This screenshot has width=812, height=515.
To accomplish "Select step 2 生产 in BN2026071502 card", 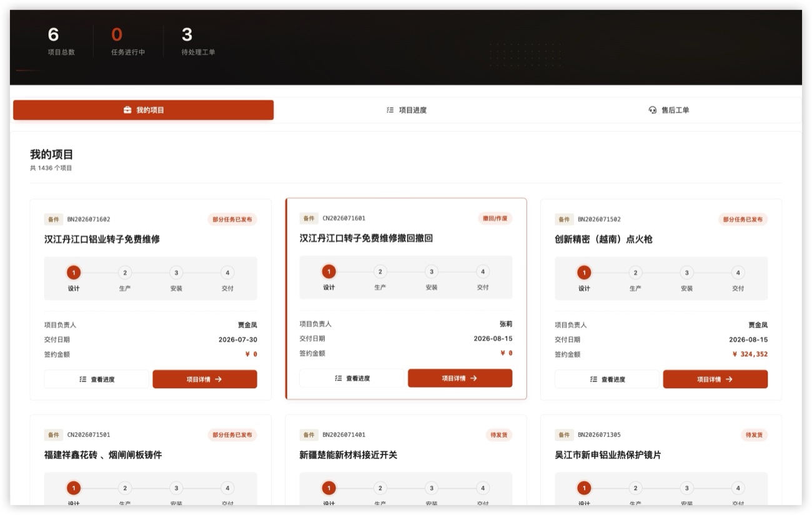I will [x=635, y=272].
